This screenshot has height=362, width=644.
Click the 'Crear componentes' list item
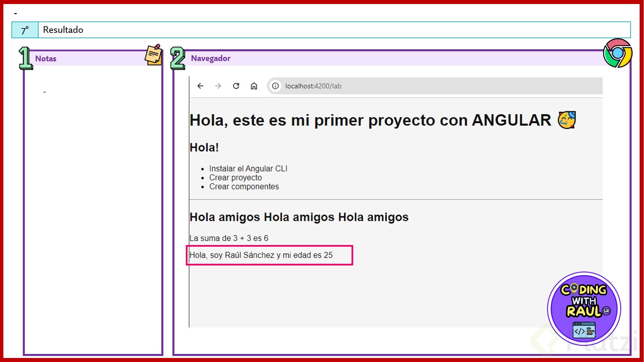pos(244,187)
